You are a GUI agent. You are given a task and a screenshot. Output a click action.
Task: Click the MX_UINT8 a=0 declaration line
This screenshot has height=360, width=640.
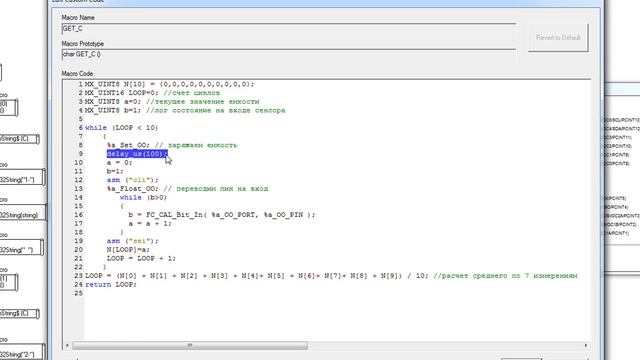pyautogui.click(x=172, y=102)
